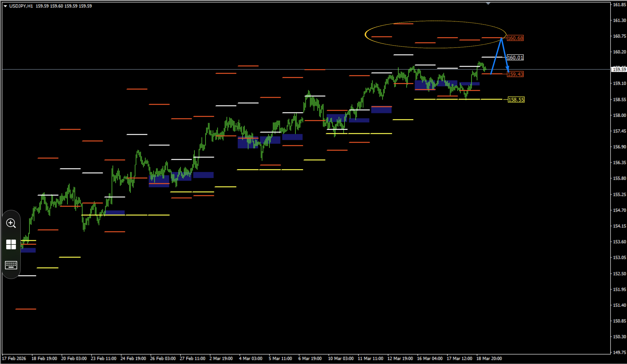Click the chart shift triangle marker at top

click(x=488, y=3)
